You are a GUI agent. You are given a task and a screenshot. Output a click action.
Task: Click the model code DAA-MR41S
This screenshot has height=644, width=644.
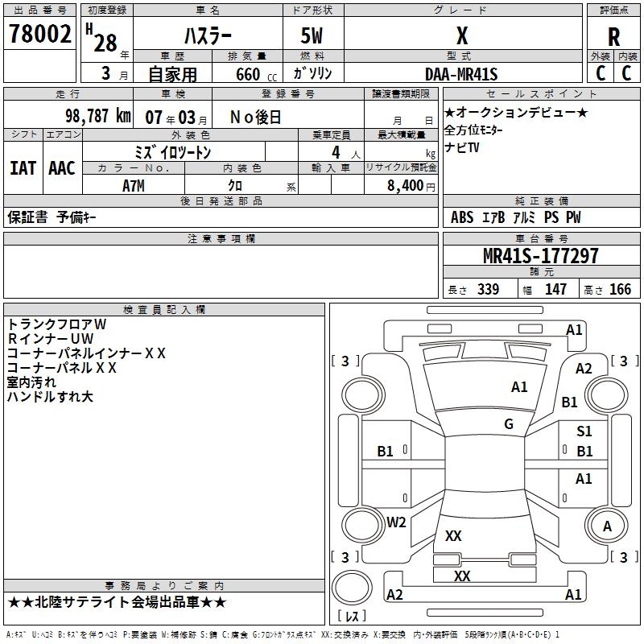click(461, 74)
